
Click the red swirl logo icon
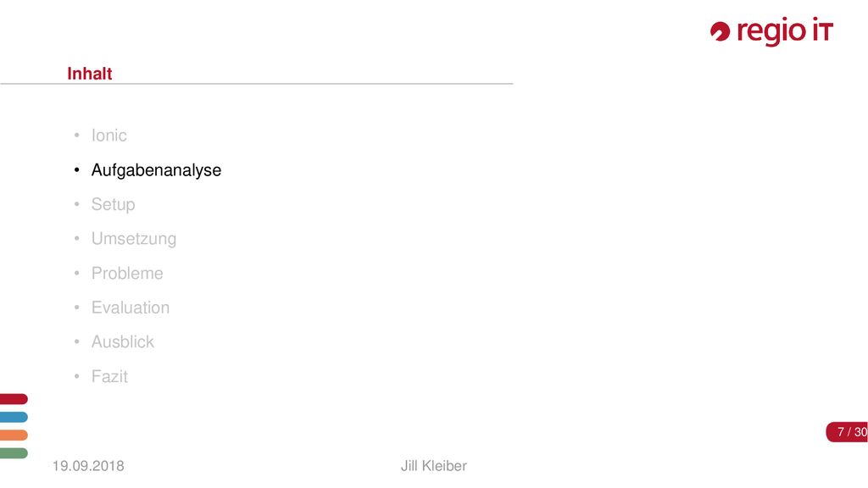click(720, 31)
